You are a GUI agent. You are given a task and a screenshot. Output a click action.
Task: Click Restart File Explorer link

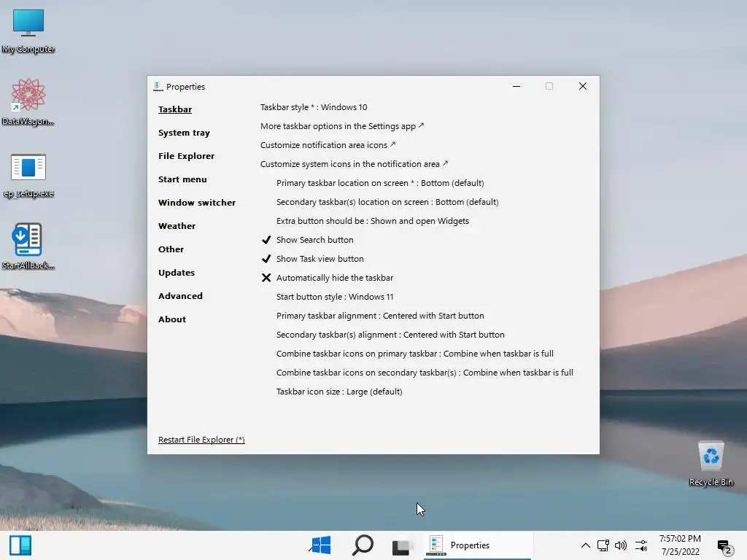coord(201,440)
